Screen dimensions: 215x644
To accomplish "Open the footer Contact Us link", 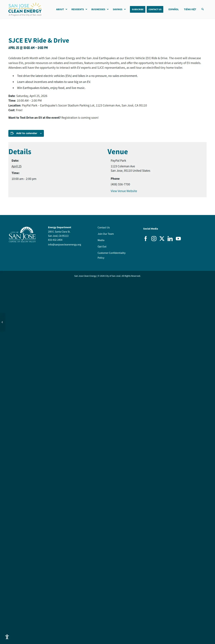I will tap(104, 228).
